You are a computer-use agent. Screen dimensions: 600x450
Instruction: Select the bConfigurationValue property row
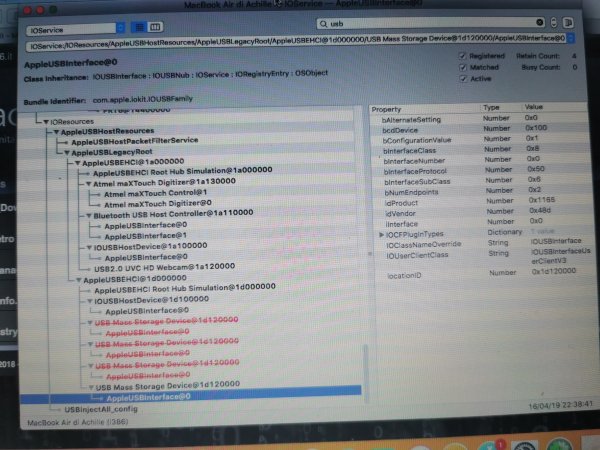coord(478,139)
